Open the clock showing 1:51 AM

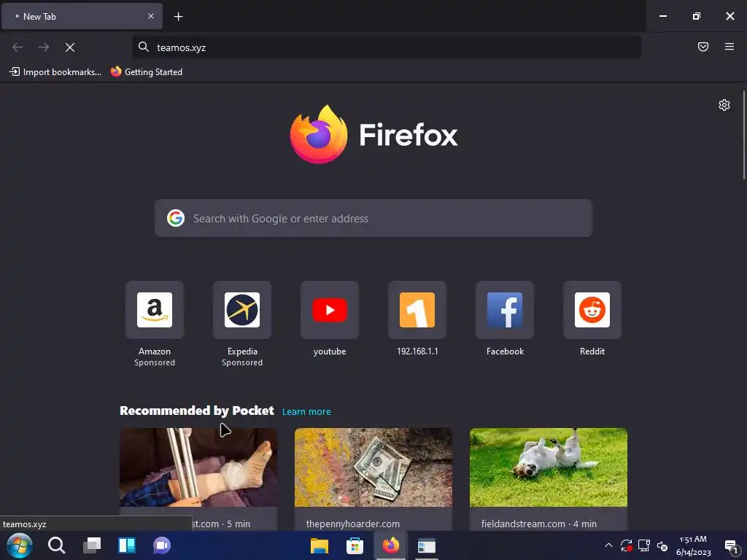(x=693, y=545)
